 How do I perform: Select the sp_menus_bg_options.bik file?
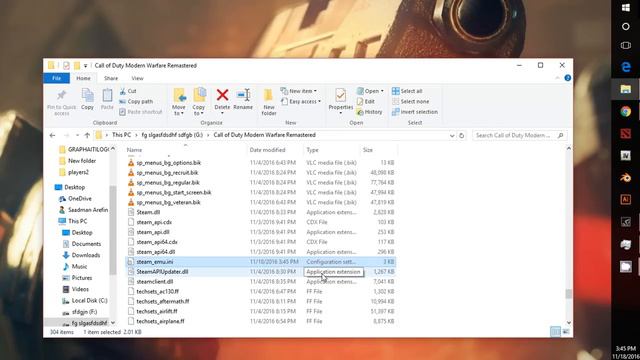169,162
